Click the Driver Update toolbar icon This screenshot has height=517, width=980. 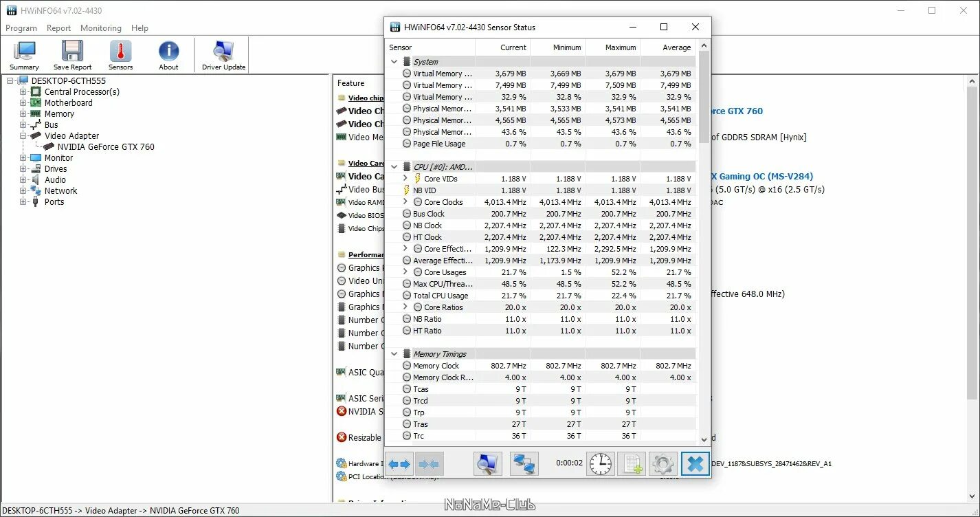point(223,51)
